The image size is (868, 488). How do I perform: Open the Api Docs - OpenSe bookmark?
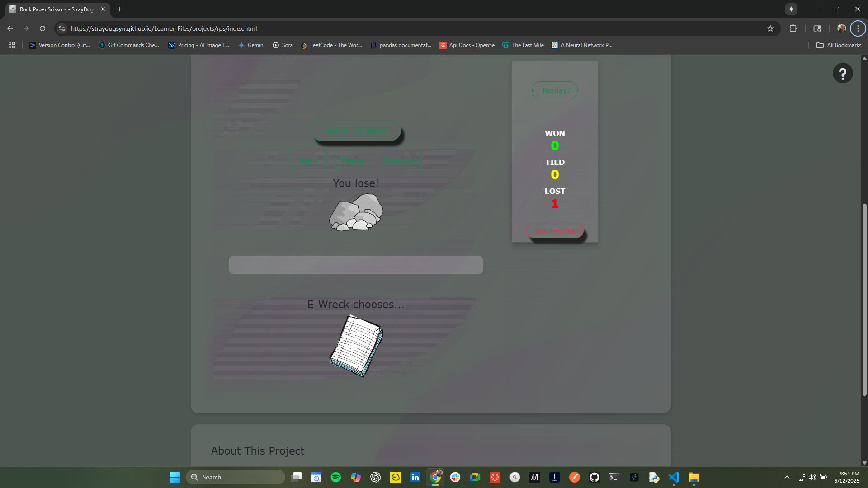467,45
